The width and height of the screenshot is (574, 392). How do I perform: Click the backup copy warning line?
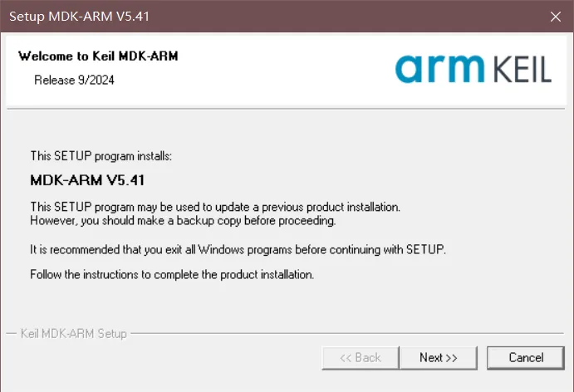pyautogui.click(x=183, y=221)
